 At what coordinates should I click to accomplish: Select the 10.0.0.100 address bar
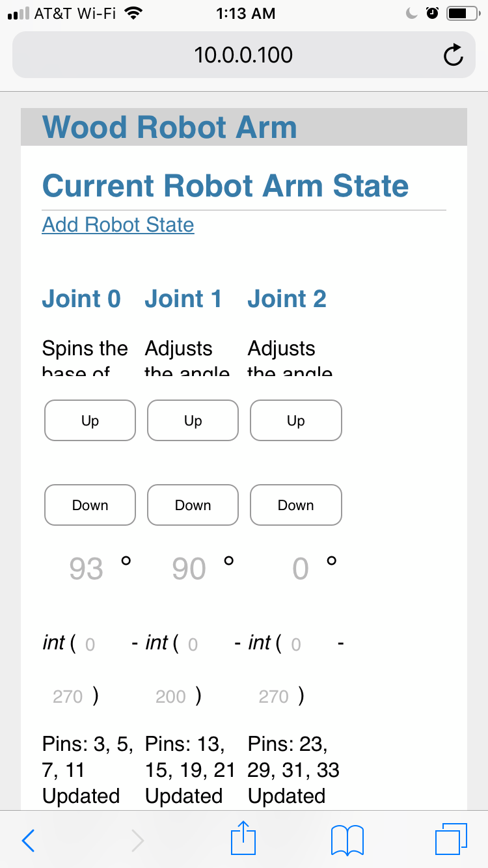tap(244, 55)
